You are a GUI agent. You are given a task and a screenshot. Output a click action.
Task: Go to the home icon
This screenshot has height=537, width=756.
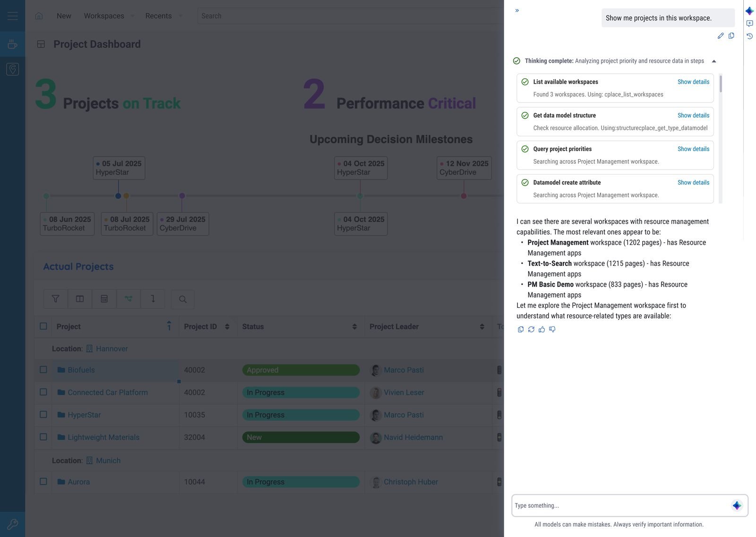39,16
